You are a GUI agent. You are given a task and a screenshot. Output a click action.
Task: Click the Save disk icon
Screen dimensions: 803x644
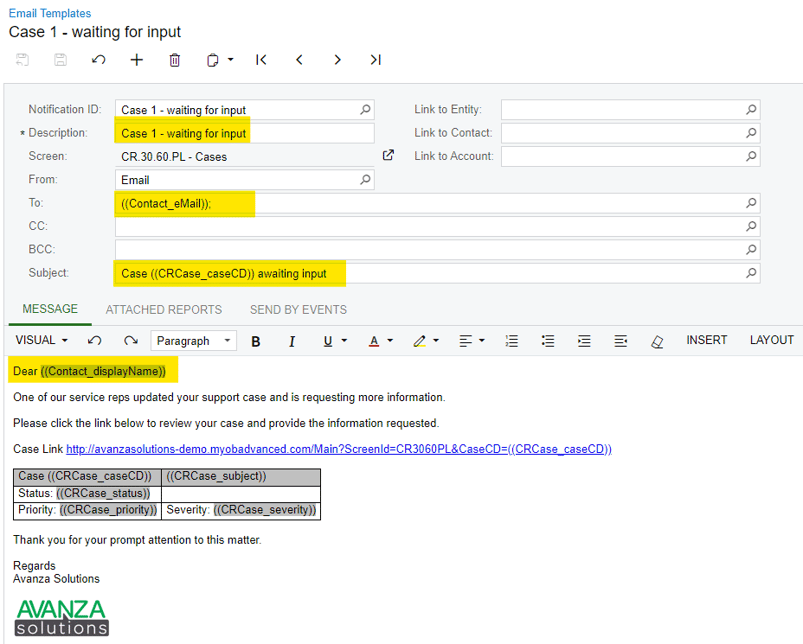60,60
